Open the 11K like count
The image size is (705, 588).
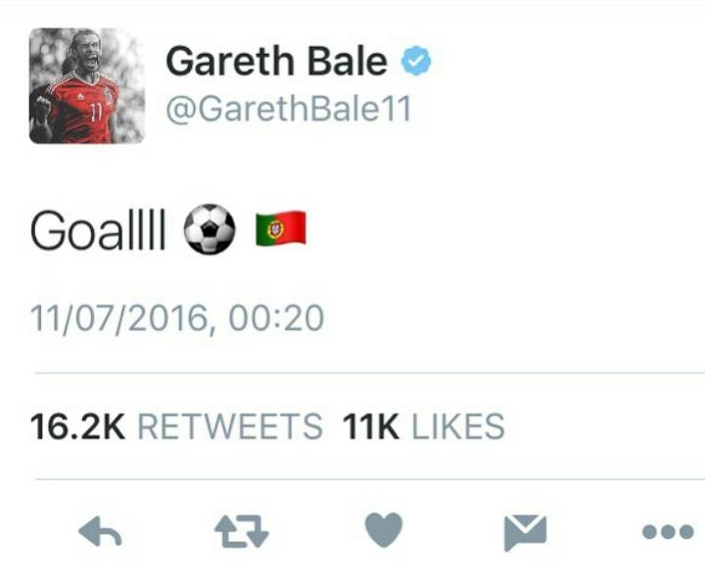[x=370, y=427]
